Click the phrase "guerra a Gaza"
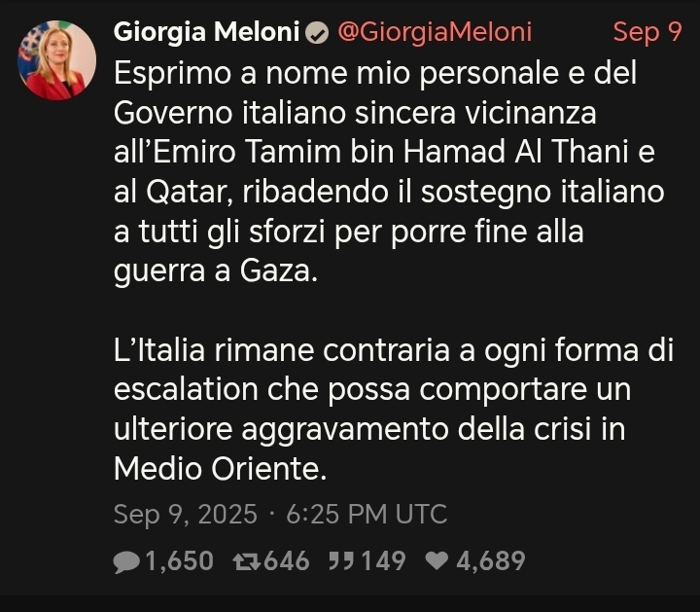 tap(214, 271)
